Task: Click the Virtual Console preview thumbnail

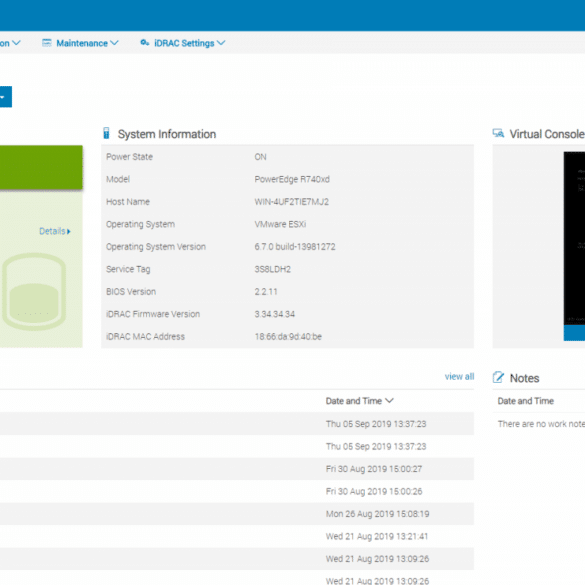Action: 574,238
